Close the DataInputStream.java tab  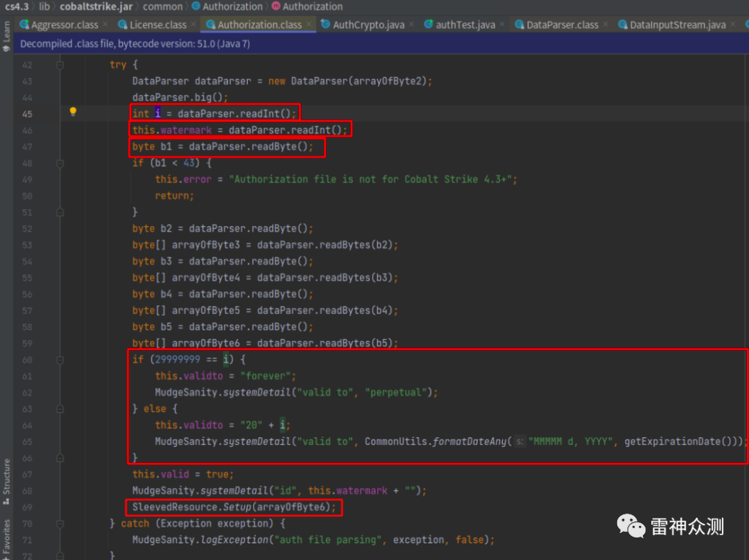coord(733,24)
